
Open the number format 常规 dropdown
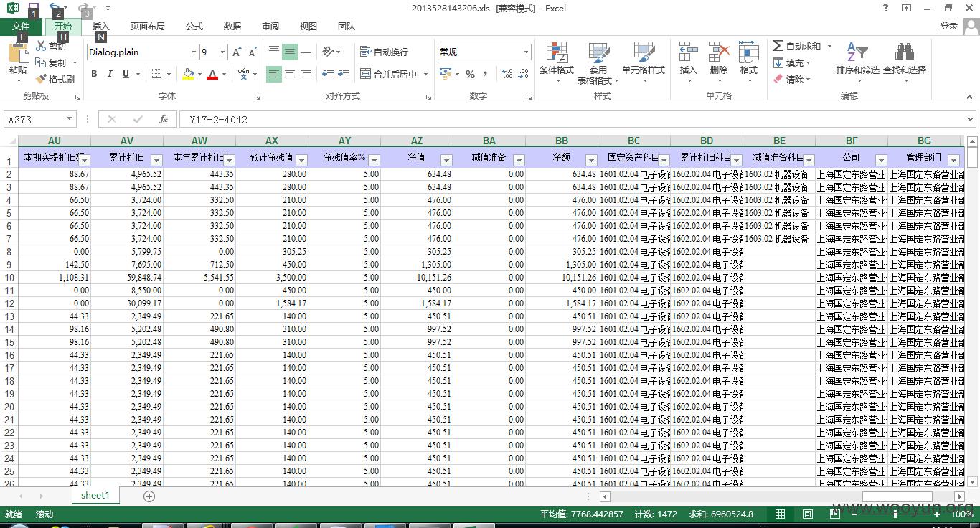[x=526, y=52]
